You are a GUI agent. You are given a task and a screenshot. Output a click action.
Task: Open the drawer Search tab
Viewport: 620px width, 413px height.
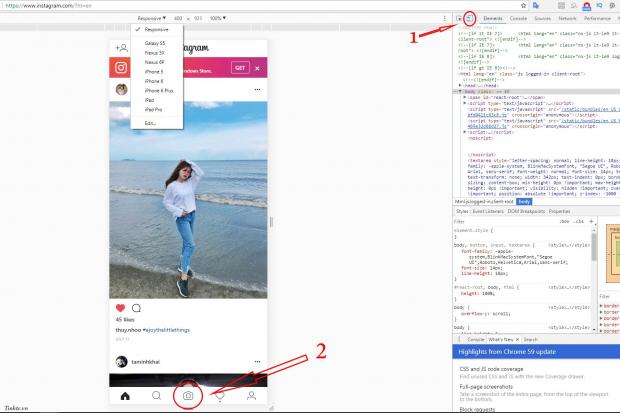pos(530,339)
